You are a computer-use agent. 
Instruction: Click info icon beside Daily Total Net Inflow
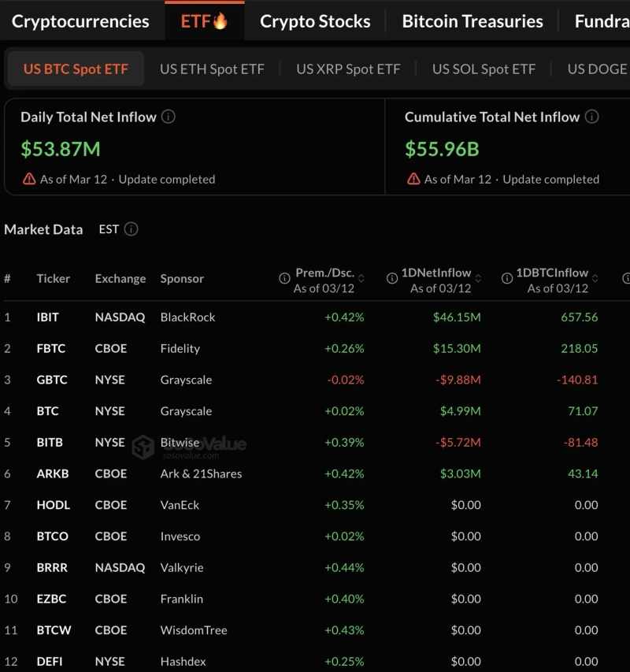click(x=169, y=117)
